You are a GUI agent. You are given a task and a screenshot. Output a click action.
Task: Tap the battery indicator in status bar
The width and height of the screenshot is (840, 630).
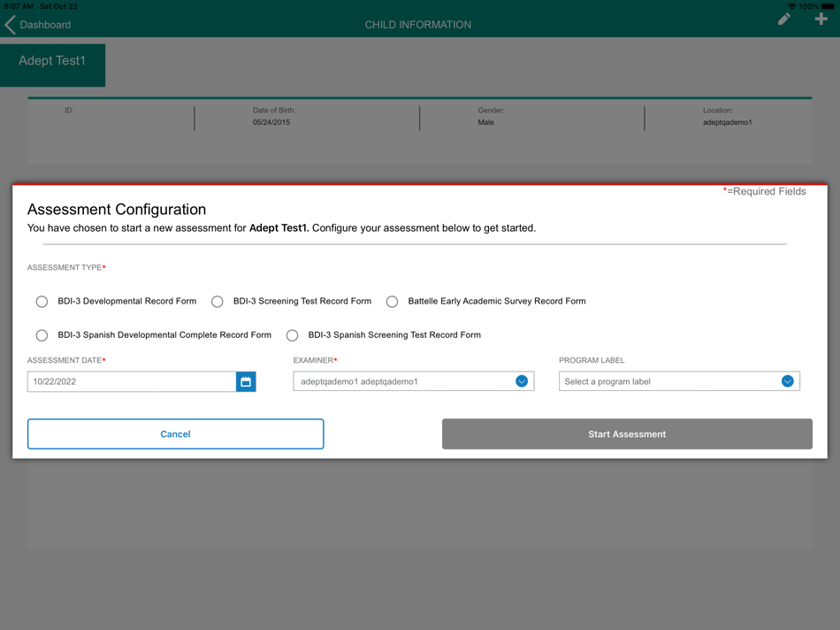pyautogui.click(x=828, y=6)
